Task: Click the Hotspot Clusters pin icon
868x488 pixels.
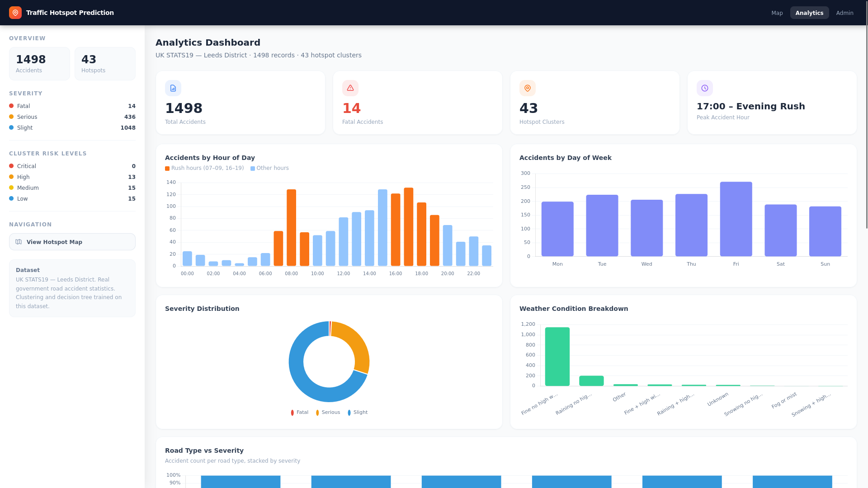Action: coord(528,88)
